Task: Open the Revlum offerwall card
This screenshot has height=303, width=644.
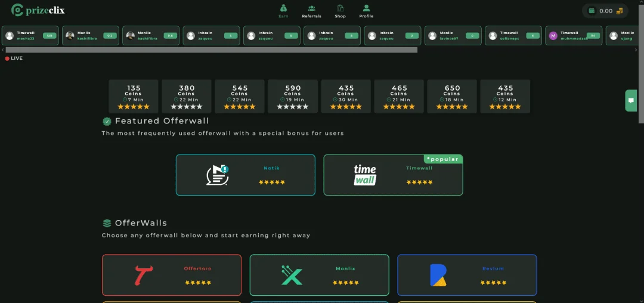Action: click(467, 275)
